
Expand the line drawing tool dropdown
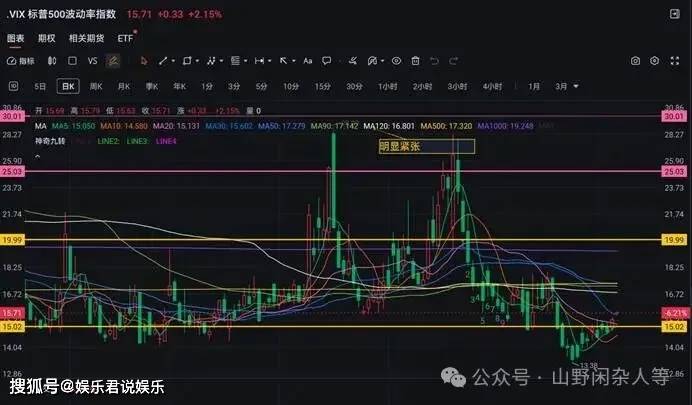pyautogui.click(x=175, y=61)
